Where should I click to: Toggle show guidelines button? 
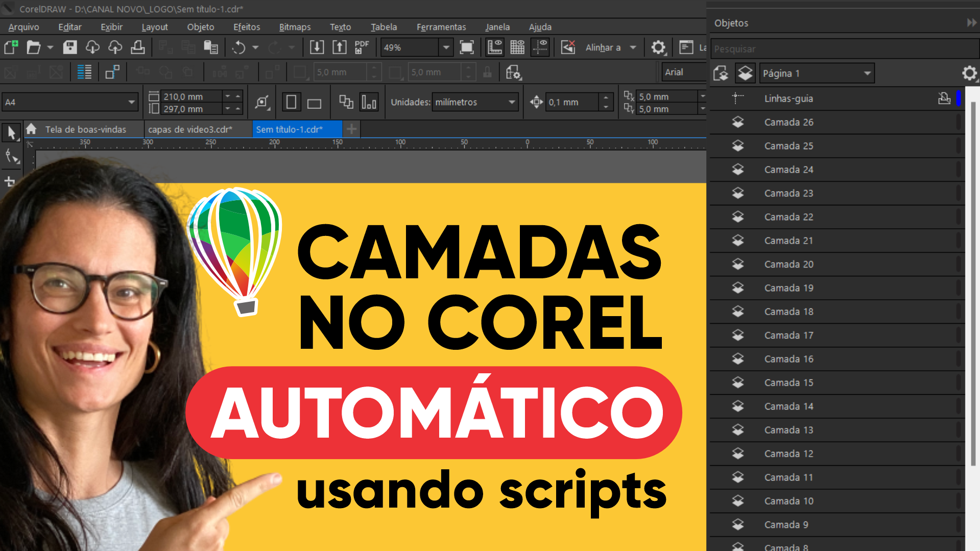click(x=540, y=47)
